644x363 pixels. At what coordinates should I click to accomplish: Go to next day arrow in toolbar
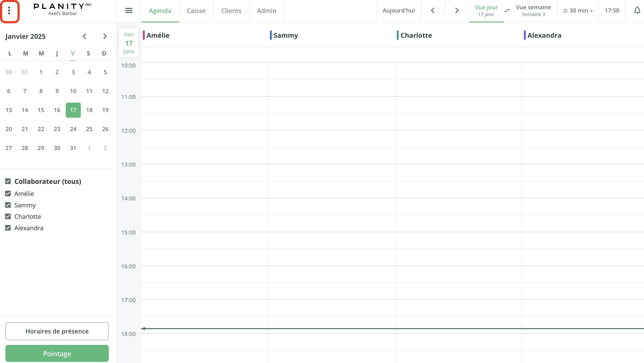click(457, 11)
